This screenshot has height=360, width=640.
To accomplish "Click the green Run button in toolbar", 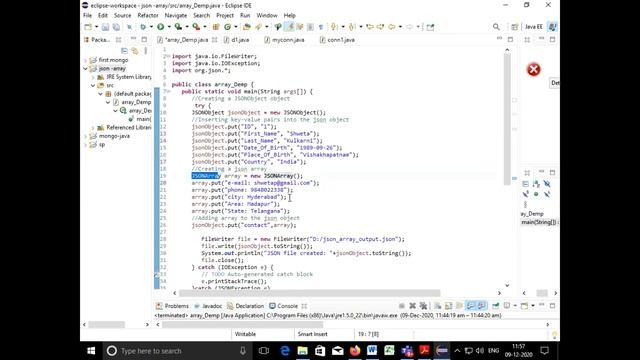I will [160, 27].
